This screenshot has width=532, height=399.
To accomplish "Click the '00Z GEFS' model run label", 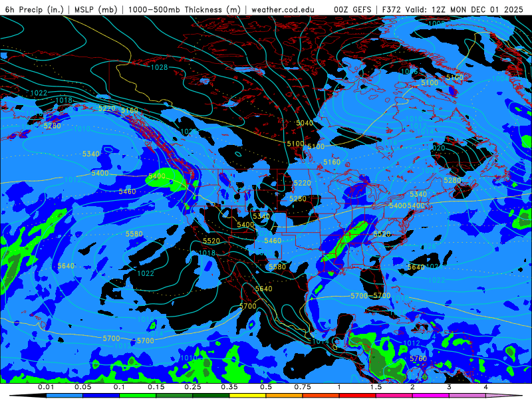I will (353, 9).
